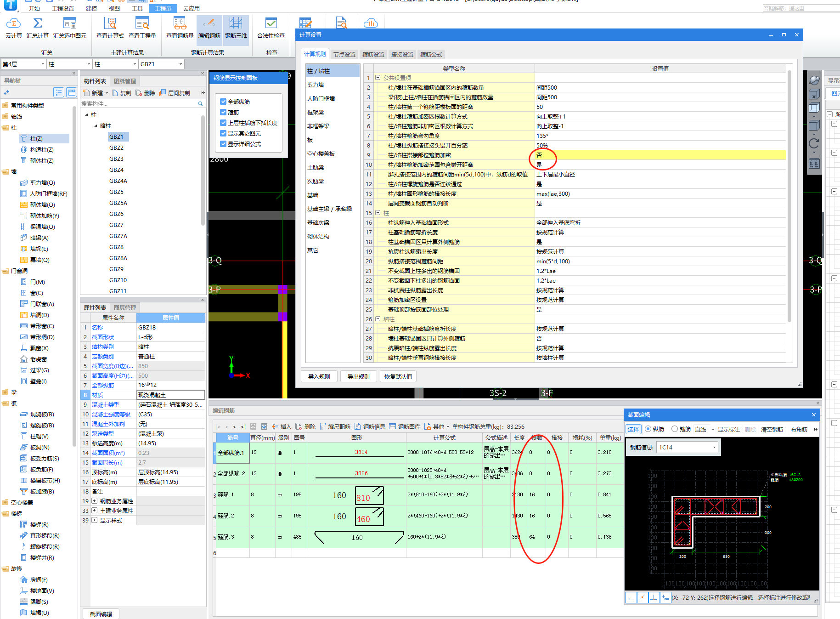Expand the 土建业务属性 row
The width and height of the screenshot is (840, 619).
[x=94, y=511]
